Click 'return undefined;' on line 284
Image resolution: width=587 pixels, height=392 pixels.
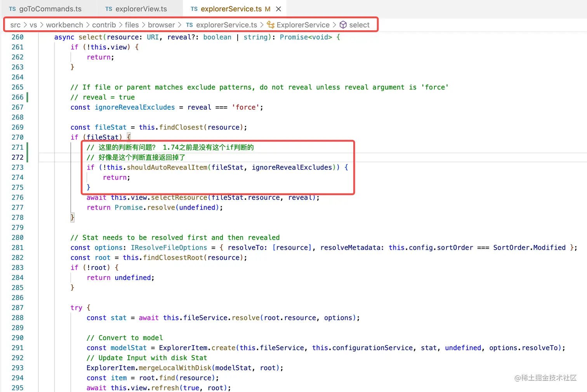tap(120, 278)
